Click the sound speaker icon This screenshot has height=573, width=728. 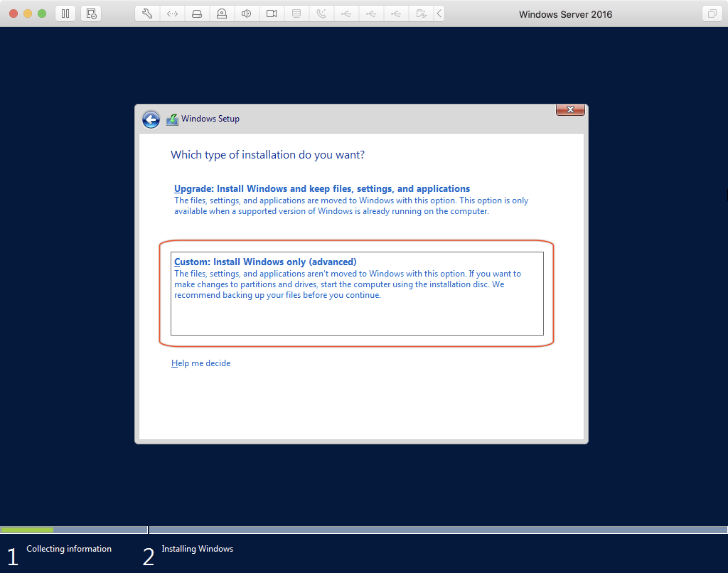click(246, 14)
